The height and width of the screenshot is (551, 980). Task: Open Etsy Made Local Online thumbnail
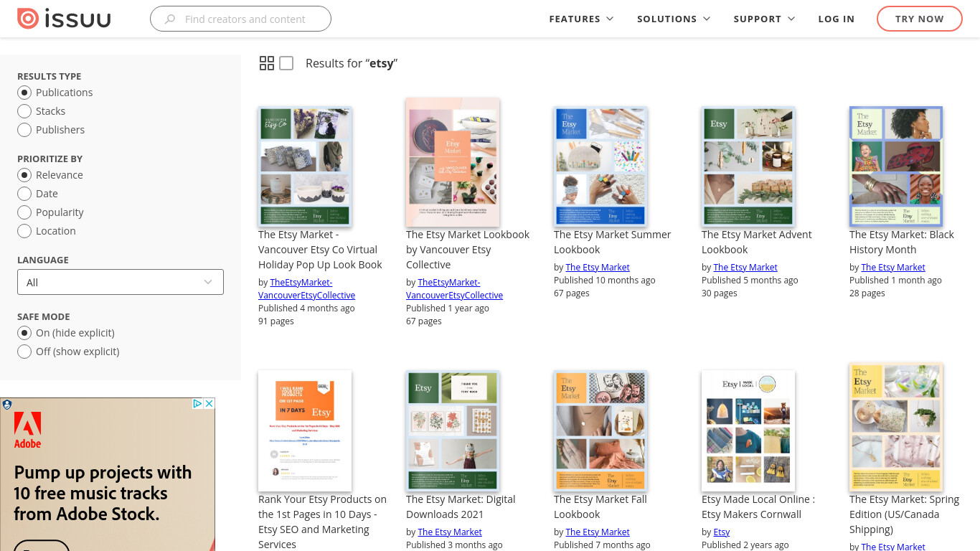click(748, 430)
